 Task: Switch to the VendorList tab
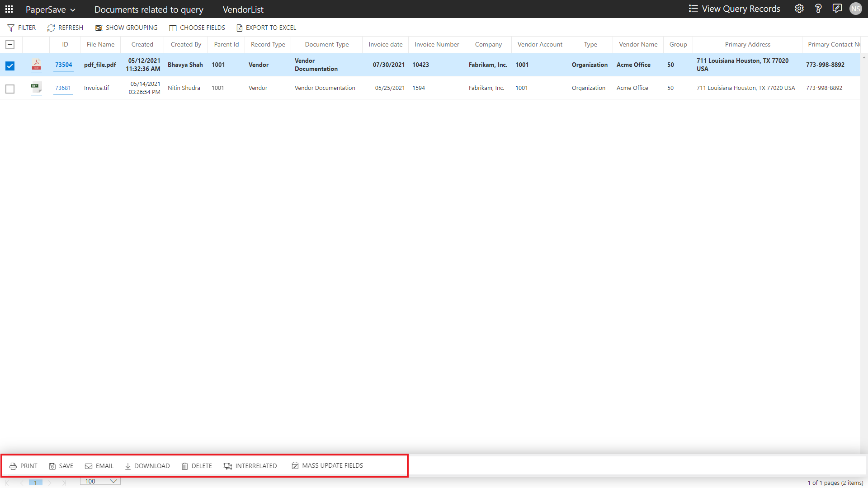243,9
